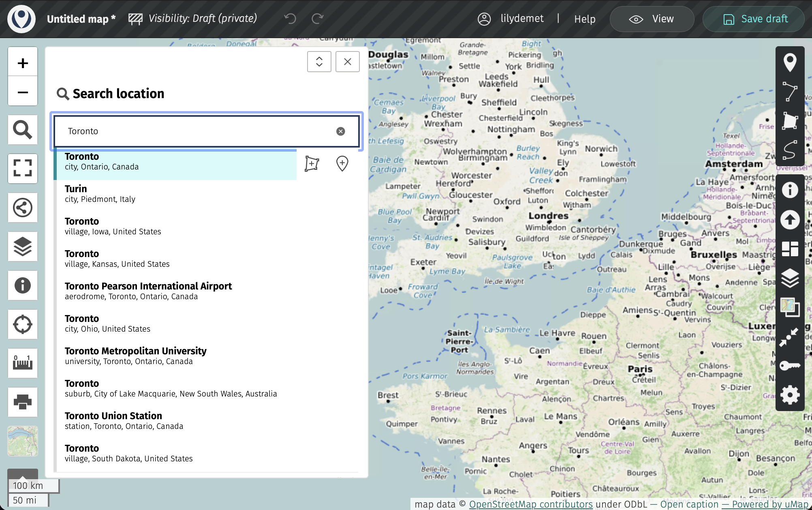The image size is (812, 510).
Task: Click the Toronto search input field
Action: [199, 131]
